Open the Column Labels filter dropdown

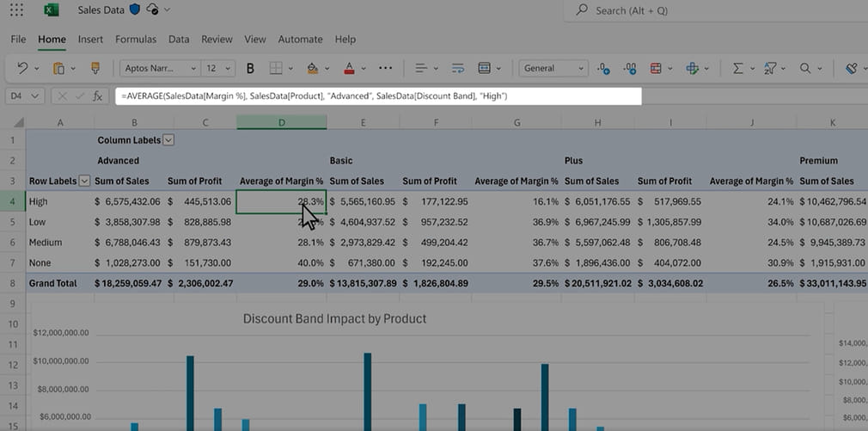click(x=168, y=139)
